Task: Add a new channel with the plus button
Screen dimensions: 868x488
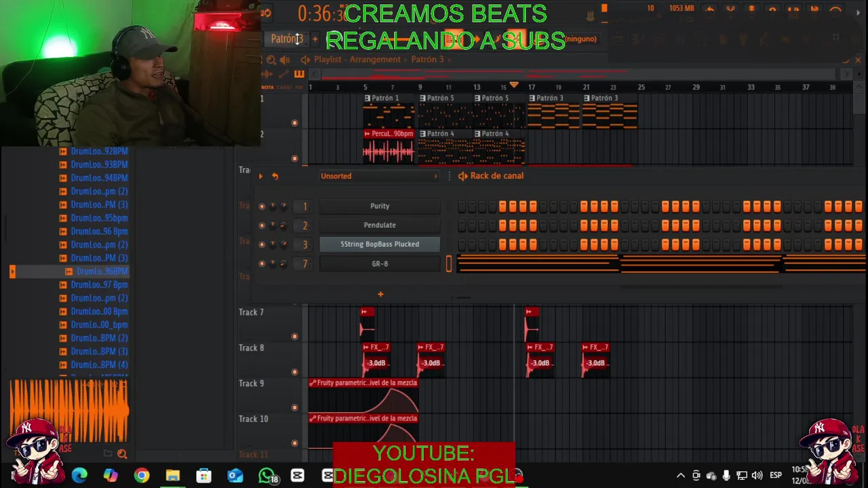Action: point(380,294)
